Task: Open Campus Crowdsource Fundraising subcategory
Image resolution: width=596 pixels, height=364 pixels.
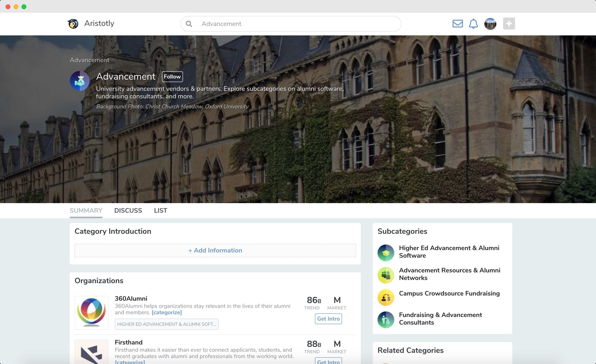Action: 449,293
